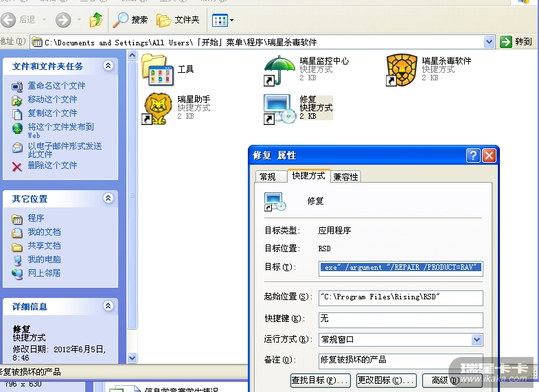This screenshot has width=539, height=392.
Task: Click the 我的电脑 icon
Action: point(17,260)
